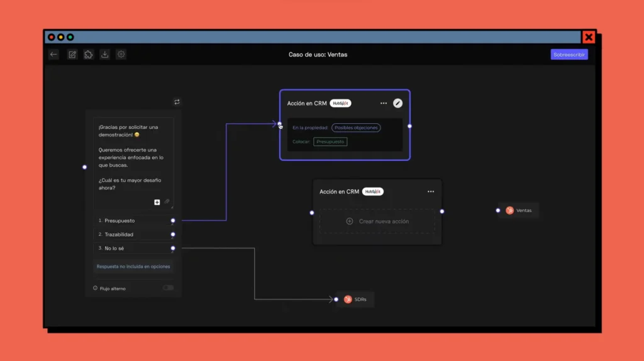This screenshot has width=644, height=361.
Task: Click the HubSpot icon on Ventas node
Action: coord(509,210)
